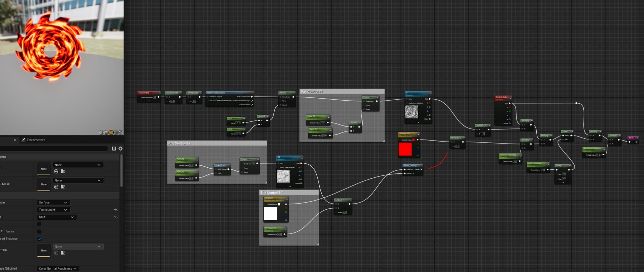Open the table view icon in Details panel
Screen dimensions: 644x272
point(114,149)
